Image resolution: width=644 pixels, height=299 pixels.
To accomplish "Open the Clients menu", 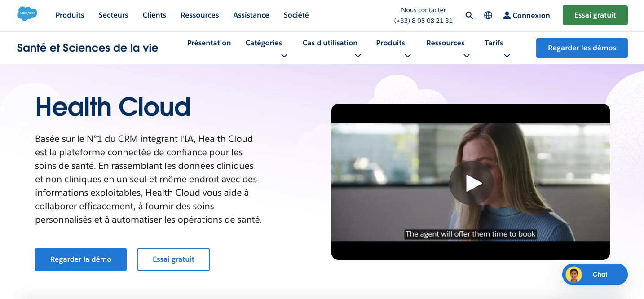I will (154, 15).
